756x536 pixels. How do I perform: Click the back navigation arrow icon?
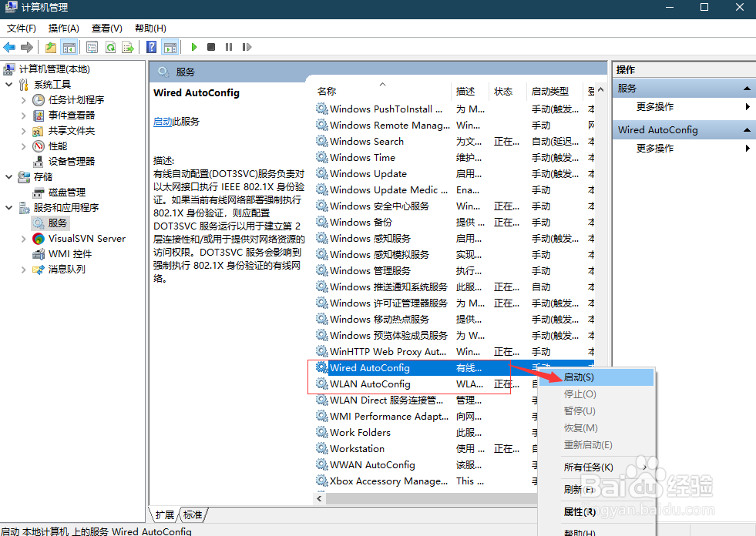[9, 47]
